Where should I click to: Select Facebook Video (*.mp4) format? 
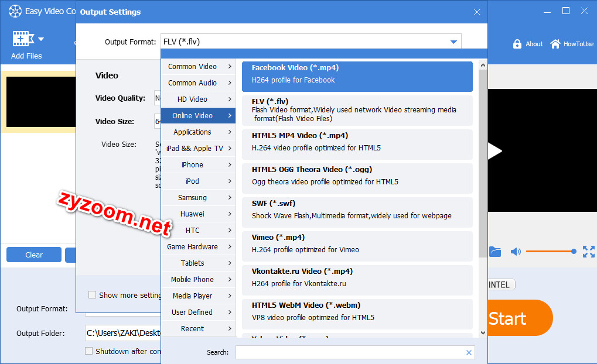point(357,77)
